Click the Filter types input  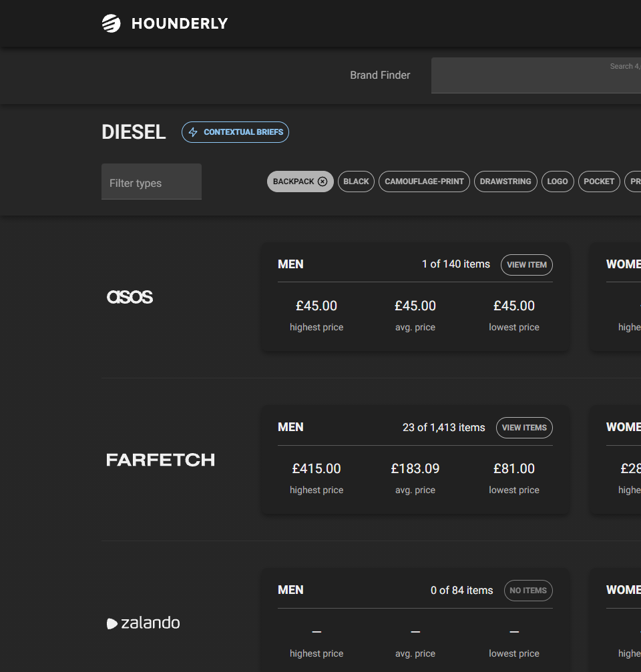tap(152, 182)
